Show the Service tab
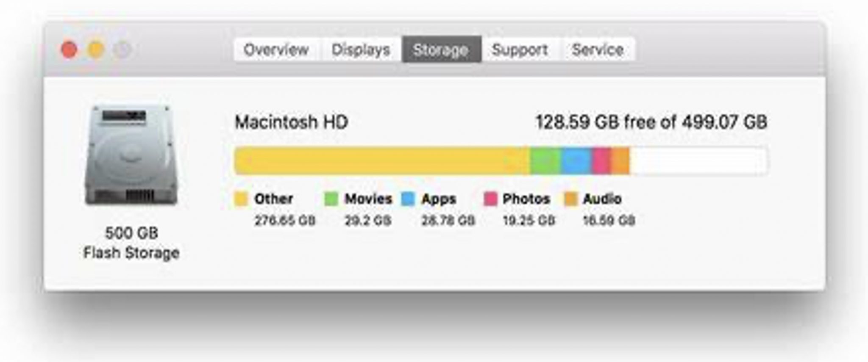 (x=598, y=50)
